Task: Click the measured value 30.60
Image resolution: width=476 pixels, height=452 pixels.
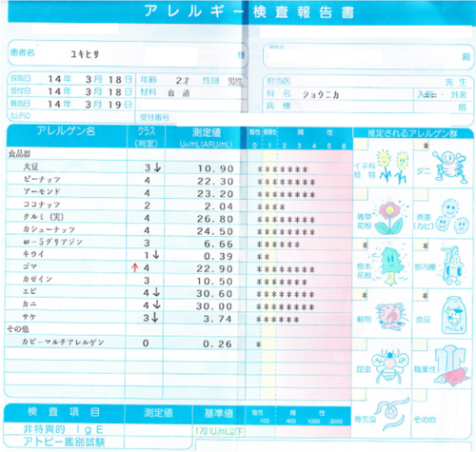Action: (214, 293)
